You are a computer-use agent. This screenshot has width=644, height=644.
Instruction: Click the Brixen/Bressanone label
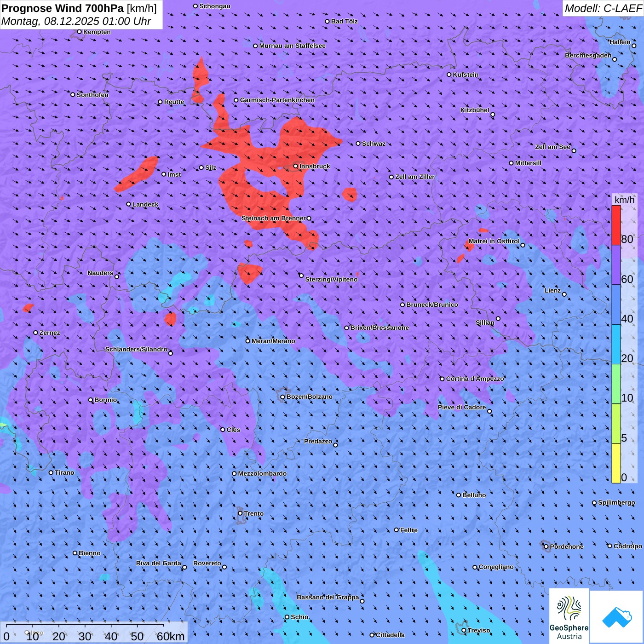[379, 328]
